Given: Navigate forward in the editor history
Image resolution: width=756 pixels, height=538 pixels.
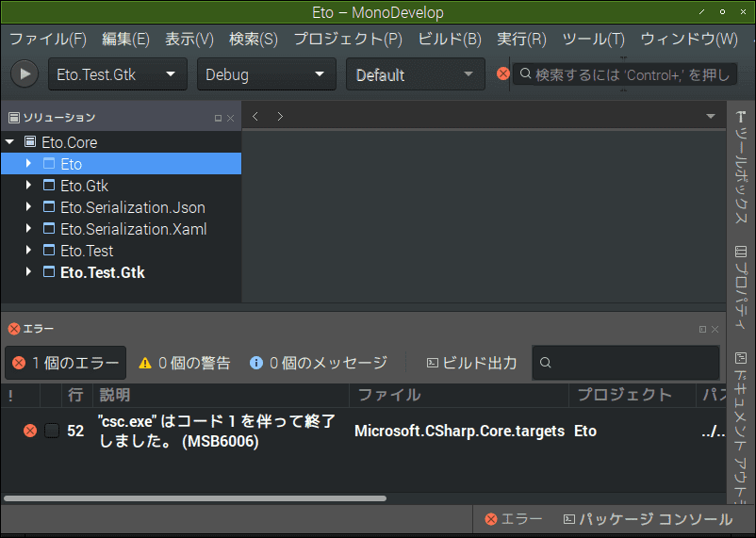Looking at the screenshot, I should [x=280, y=116].
